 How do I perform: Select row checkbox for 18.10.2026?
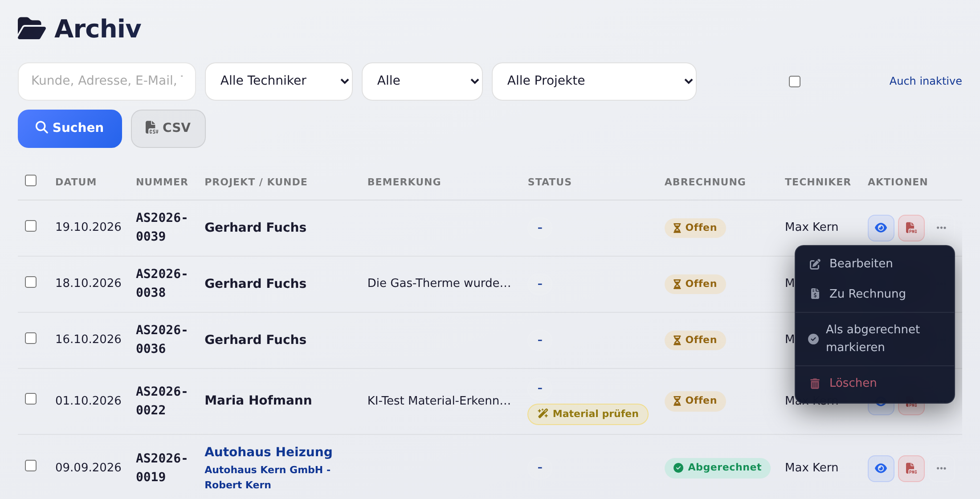point(31,282)
